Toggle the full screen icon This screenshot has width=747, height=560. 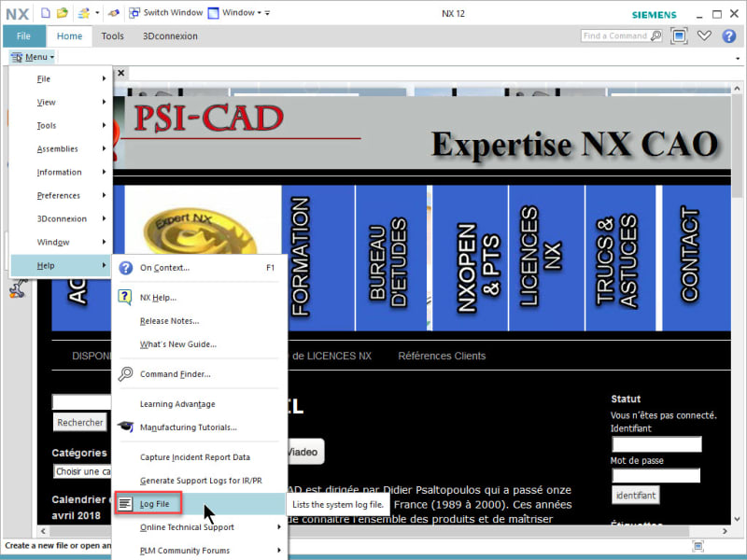[x=679, y=35]
